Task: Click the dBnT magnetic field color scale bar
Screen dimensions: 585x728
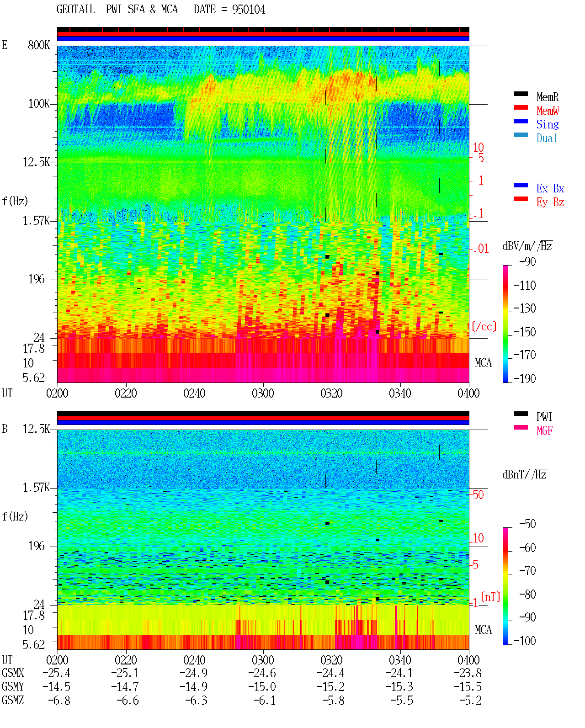Action: [505, 586]
